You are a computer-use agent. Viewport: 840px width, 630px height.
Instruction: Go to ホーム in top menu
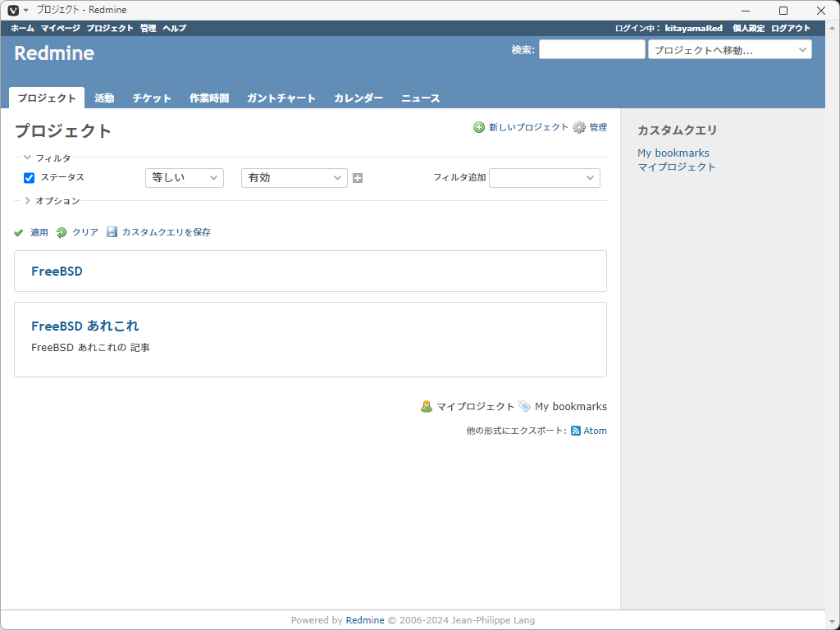click(x=22, y=29)
